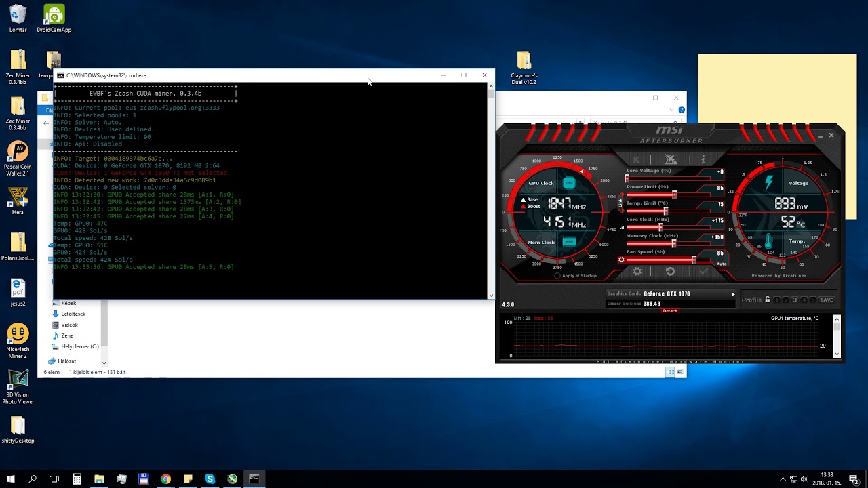Show hidden tray icons chevron

coord(783,479)
